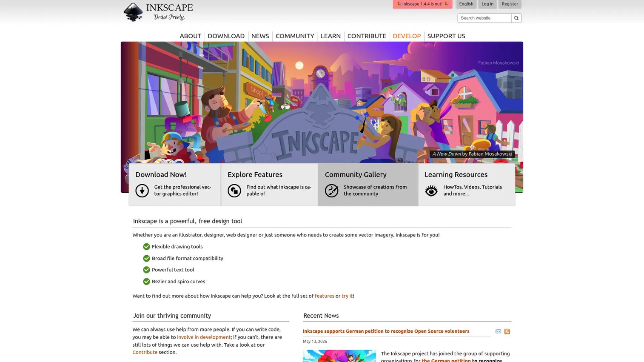This screenshot has width=644, height=362.
Task: Click the Community Gallery brush icon
Action: point(332,191)
